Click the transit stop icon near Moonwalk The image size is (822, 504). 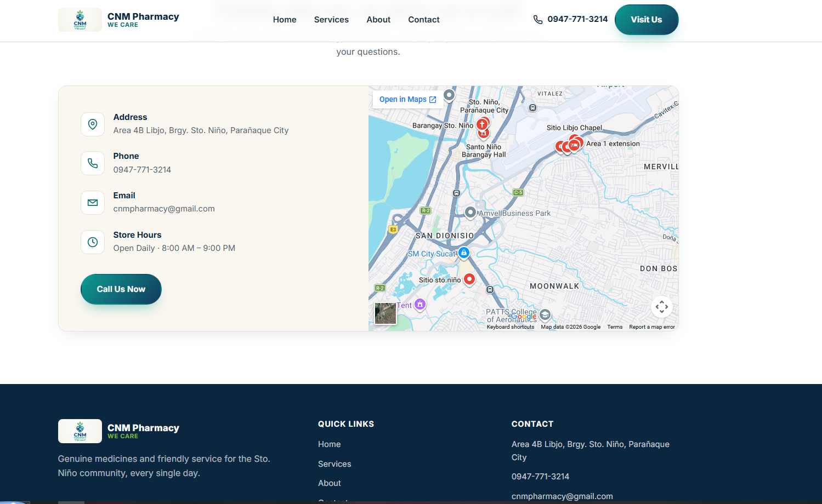click(490, 289)
